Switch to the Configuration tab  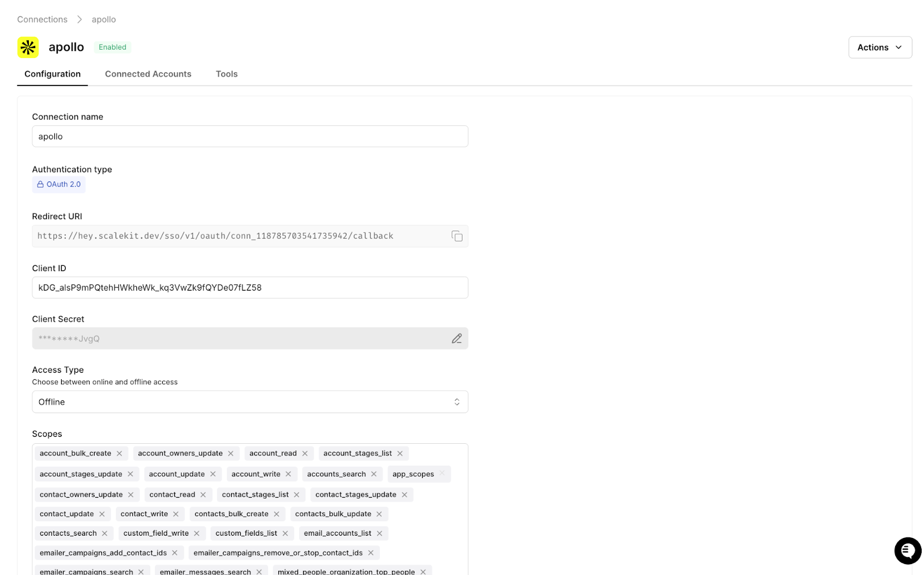53,74
